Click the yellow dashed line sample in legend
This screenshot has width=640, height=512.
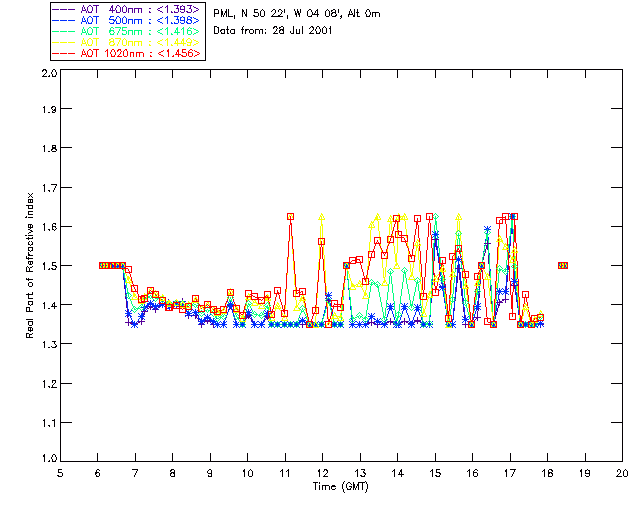pyautogui.click(x=64, y=43)
